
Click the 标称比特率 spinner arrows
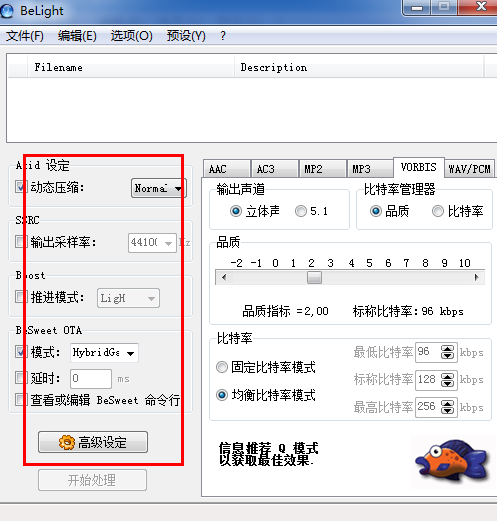point(447,380)
